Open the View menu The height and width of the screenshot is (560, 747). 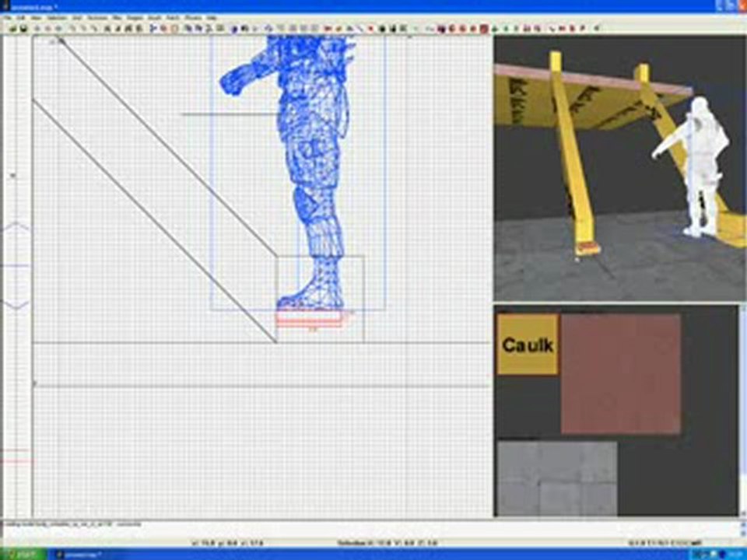tap(37, 18)
